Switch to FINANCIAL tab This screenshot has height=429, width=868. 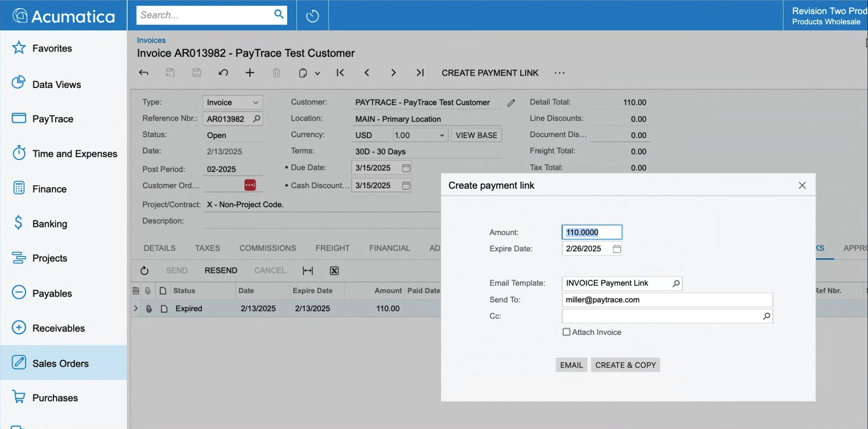(x=390, y=248)
